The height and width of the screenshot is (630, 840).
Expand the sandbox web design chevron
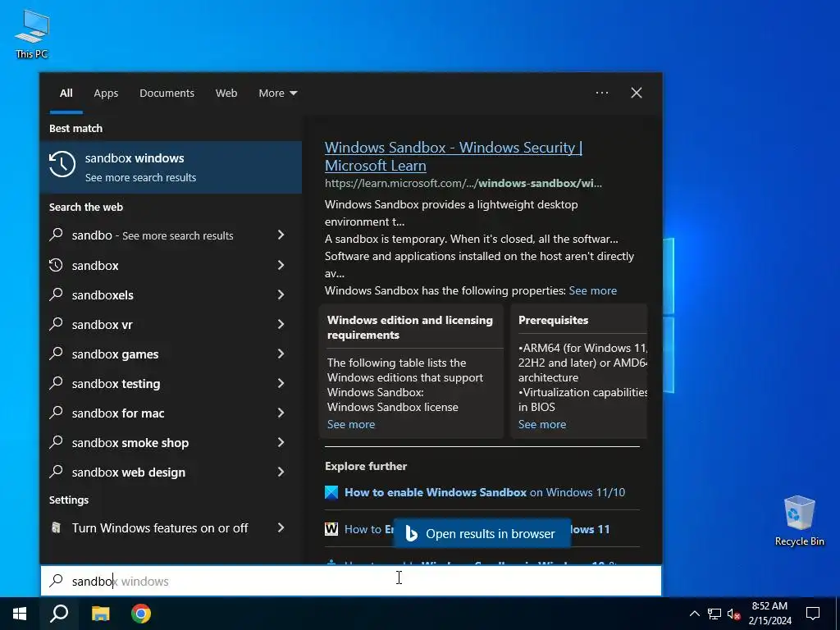click(281, 471)
